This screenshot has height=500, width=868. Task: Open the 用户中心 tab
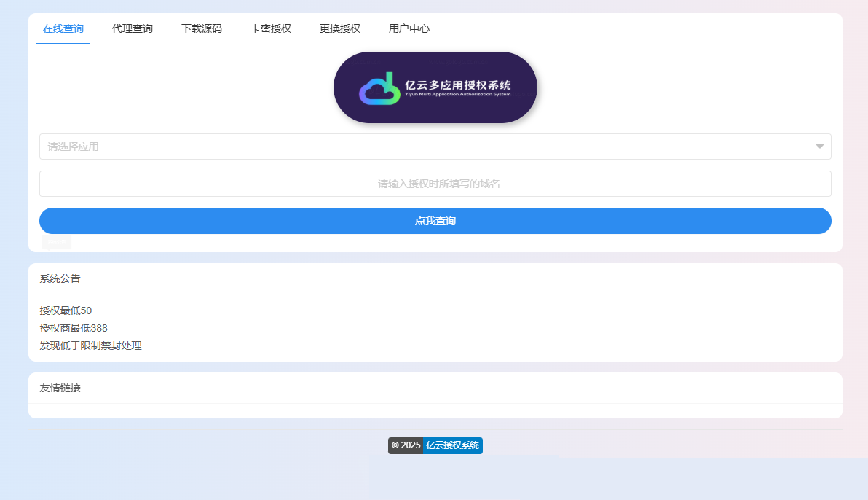(409, 29)
